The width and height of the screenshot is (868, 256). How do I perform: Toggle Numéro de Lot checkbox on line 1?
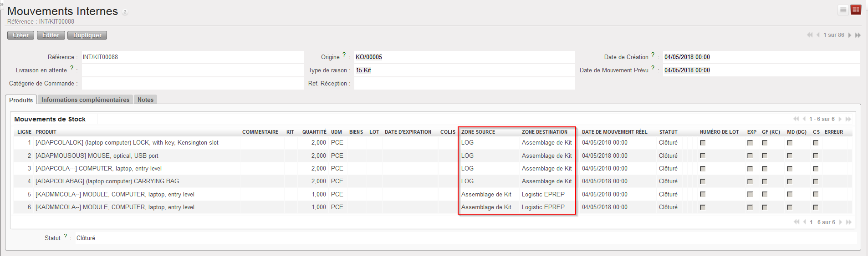click(x=703, y=143)
